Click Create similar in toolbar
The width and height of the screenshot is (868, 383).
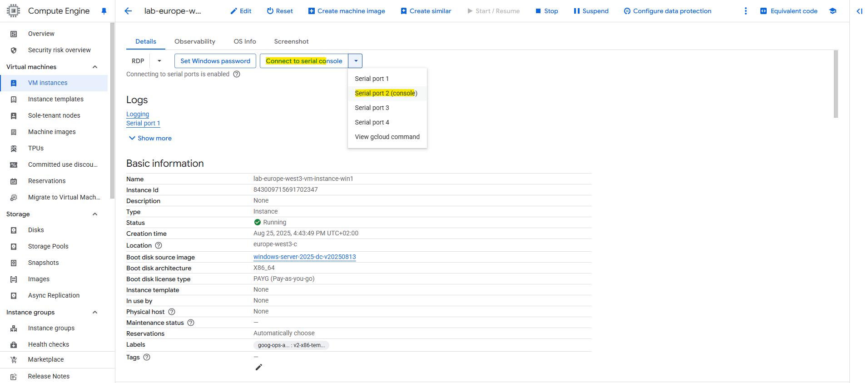[426, 11]
